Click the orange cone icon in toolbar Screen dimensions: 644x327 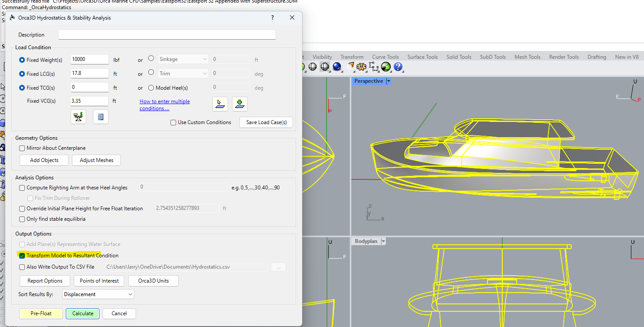351,66
